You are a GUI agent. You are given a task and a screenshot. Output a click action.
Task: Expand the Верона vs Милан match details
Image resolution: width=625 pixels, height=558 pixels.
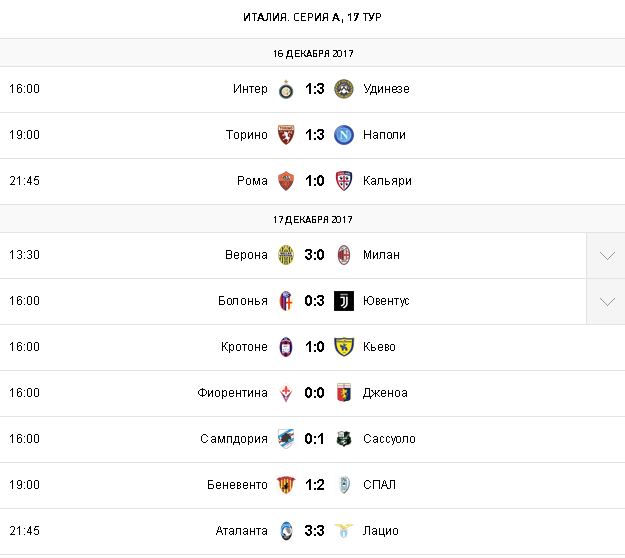coord(606,256)
